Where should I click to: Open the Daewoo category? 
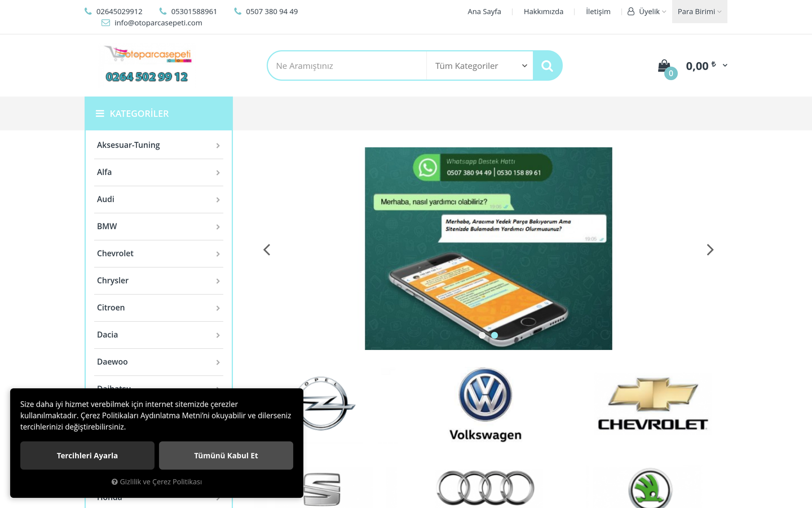[112, 362]
